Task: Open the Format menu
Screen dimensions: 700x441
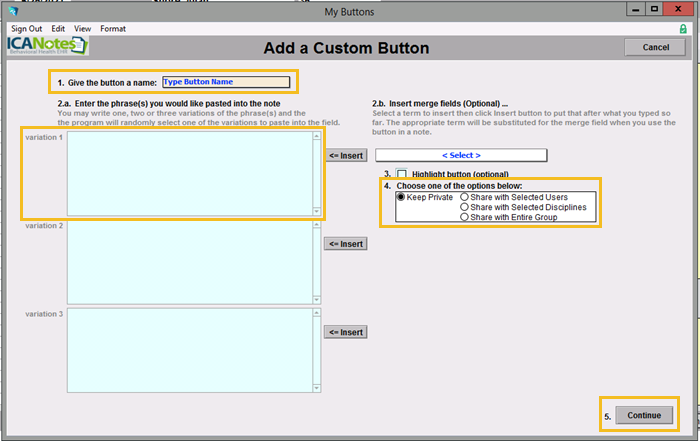Action: pos(113,29)
